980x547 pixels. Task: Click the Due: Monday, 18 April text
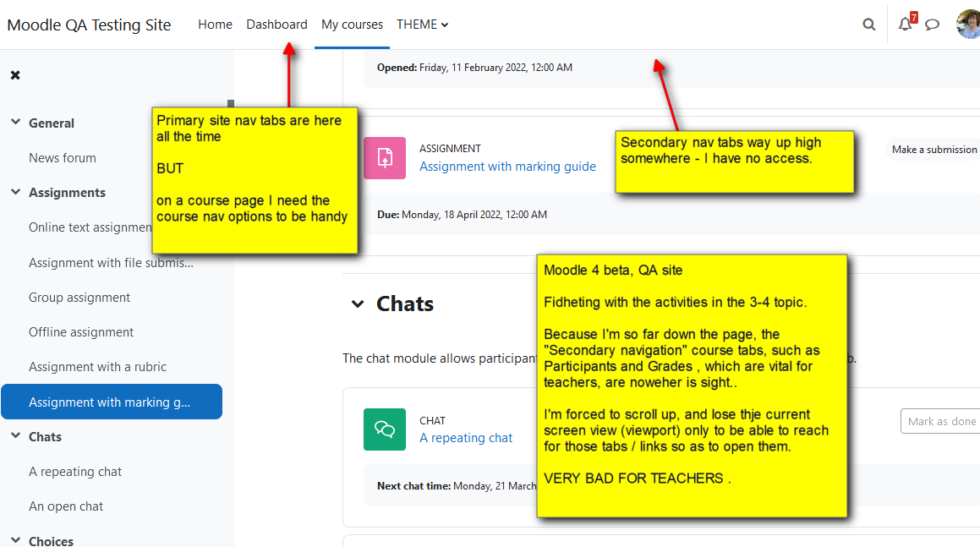(x=462, y=215)
